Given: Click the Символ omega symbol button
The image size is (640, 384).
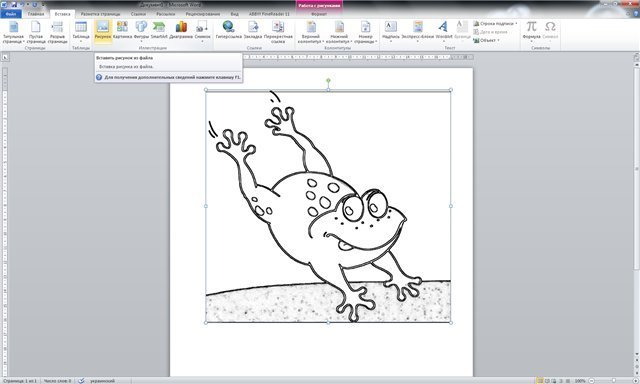Looking at the screenshot, I should [550, 31].
